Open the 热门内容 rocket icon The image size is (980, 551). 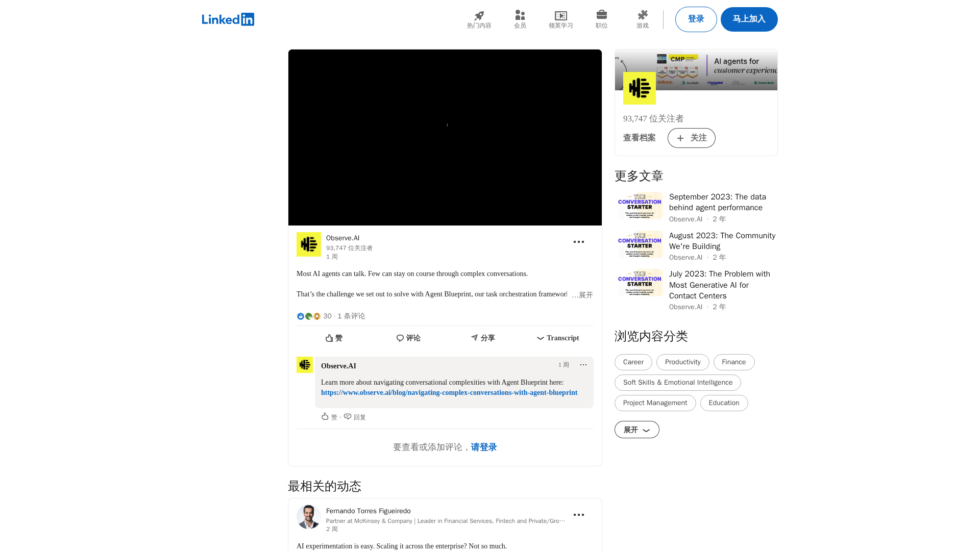[479, 16]
